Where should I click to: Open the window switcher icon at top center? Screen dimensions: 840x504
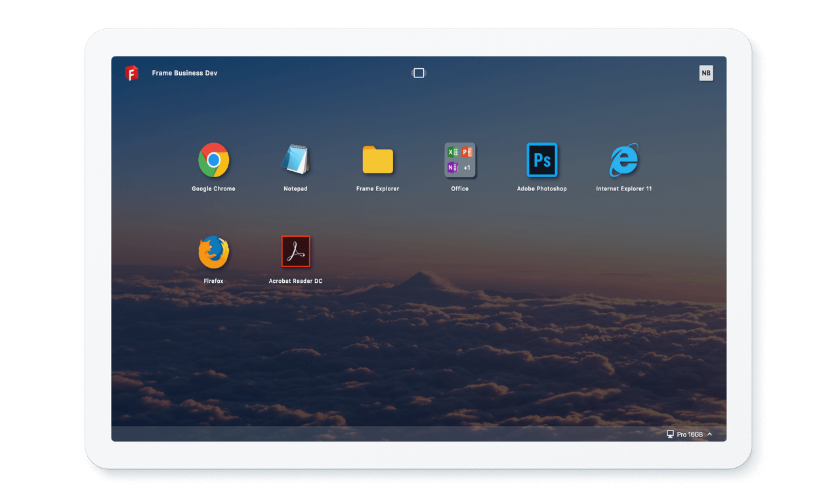click(419, 73)
